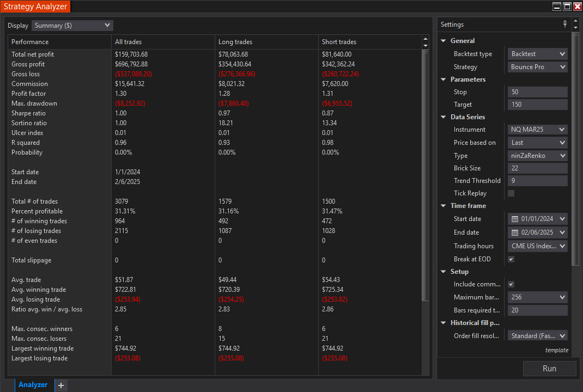
Task: Select Percent profitable 31.31% value
Action: click(x=125, y=211)
